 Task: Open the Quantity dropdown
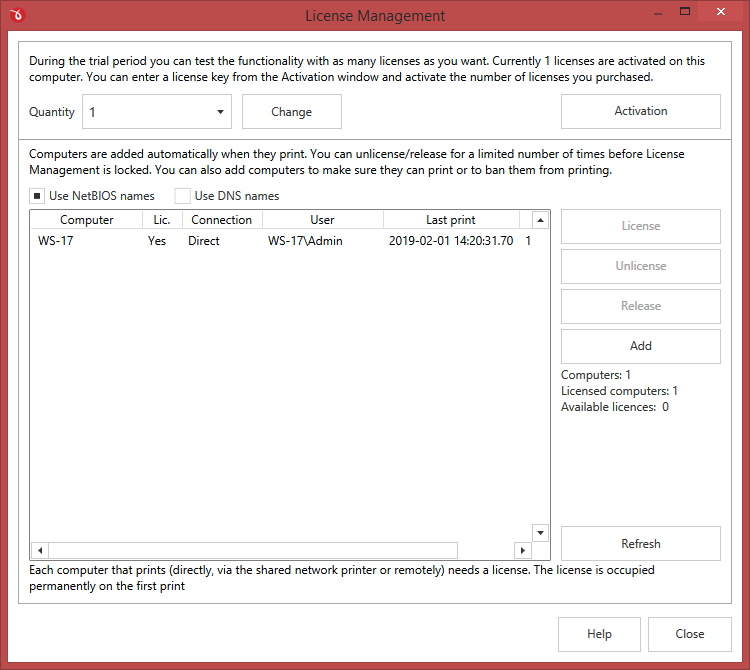tap(157, 111)
